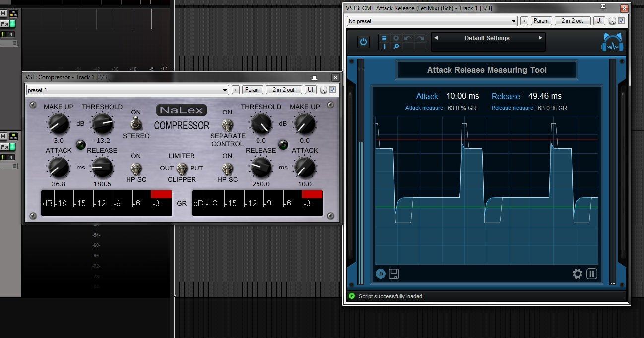Click the top track's Fx button
This screenshot has height=338, width=644.
[4, 24]
